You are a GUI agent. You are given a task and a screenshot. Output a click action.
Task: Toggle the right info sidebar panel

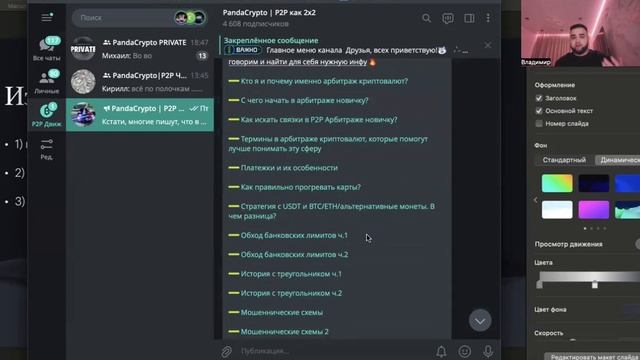click(x=469, y=18)
